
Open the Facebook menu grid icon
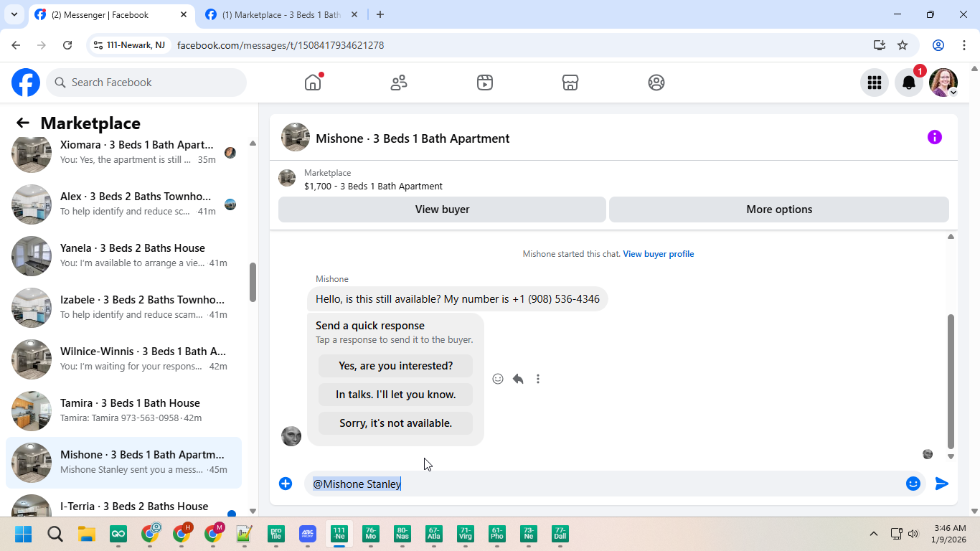pyautogui.click(x=875, y=83)
